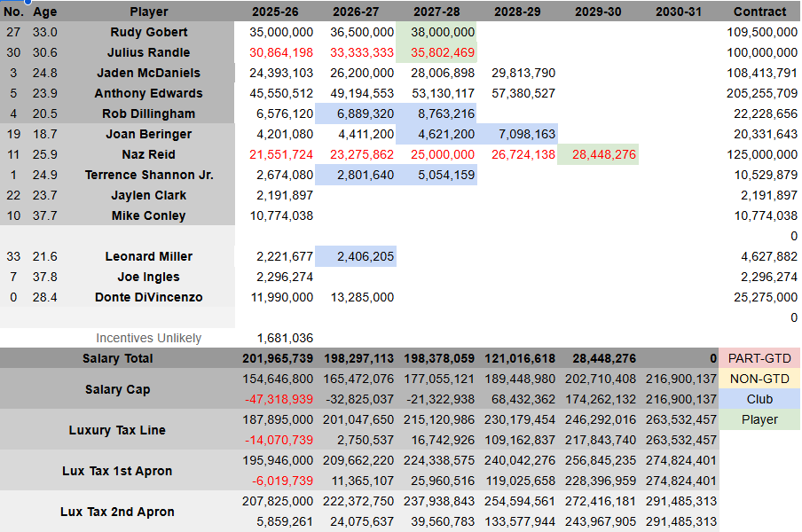Select the Lux Tax 1st Apron label
Image resolution: width=802 pixels, height=532 pixels.
coord(118,471)
